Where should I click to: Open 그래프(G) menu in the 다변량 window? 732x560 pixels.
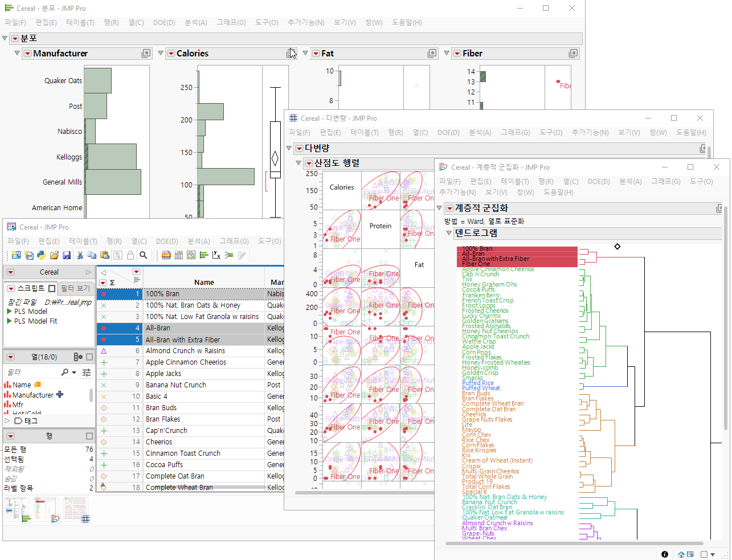(x=515, y=133)
